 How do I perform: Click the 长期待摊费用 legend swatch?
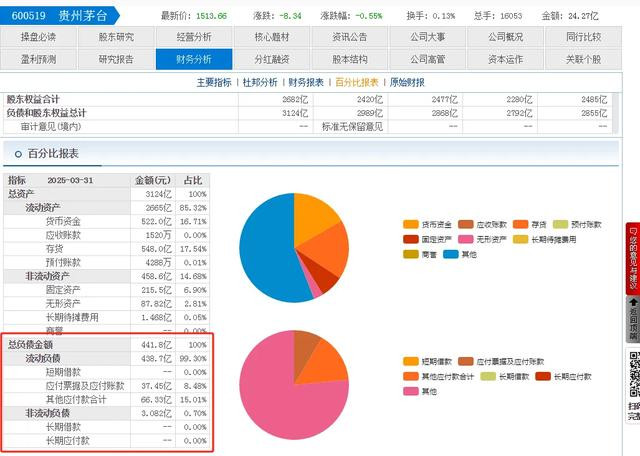coord(520,239)
